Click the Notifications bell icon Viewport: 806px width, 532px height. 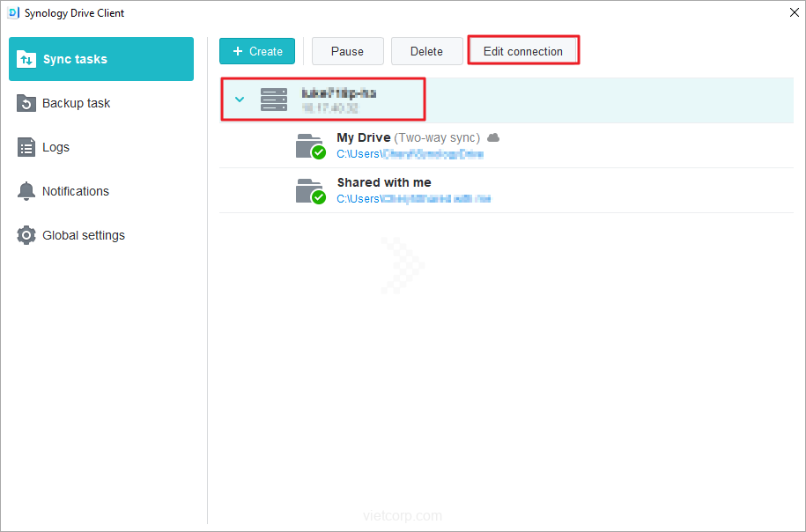[26, 191]
